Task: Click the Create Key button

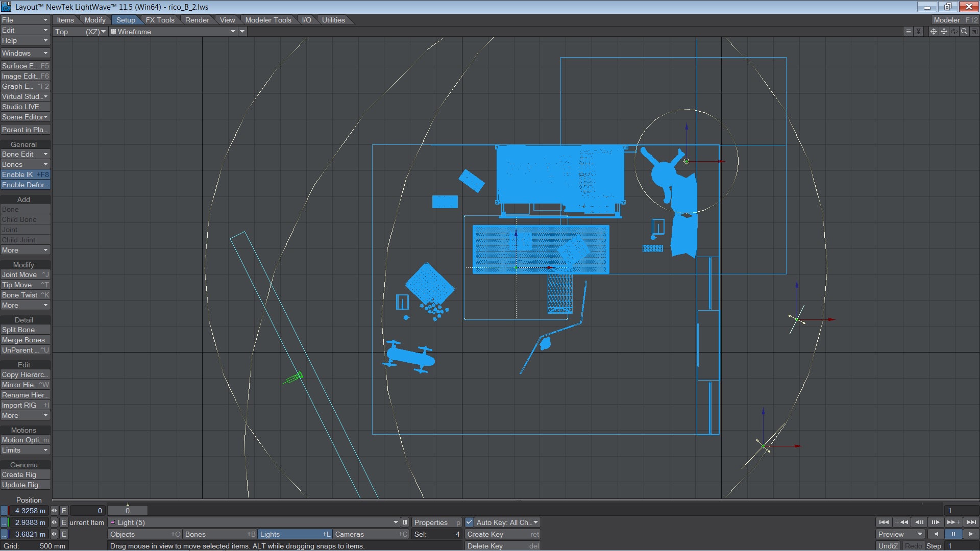Action: 502,534
